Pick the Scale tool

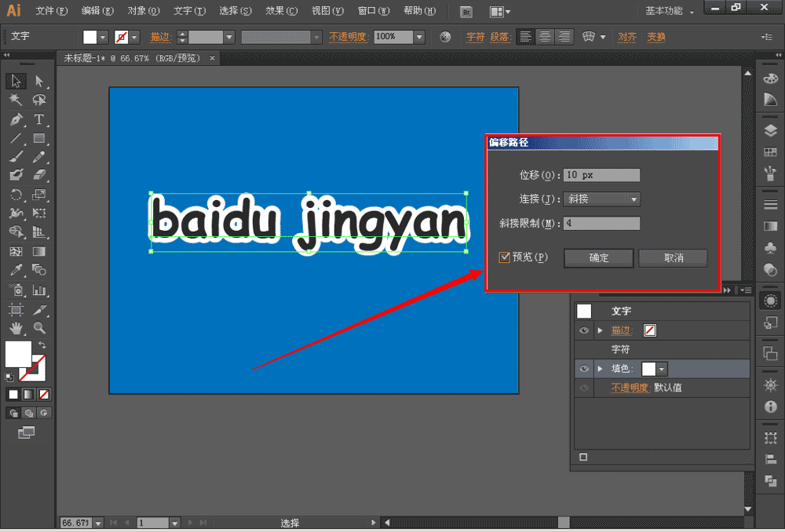(39, 195)
